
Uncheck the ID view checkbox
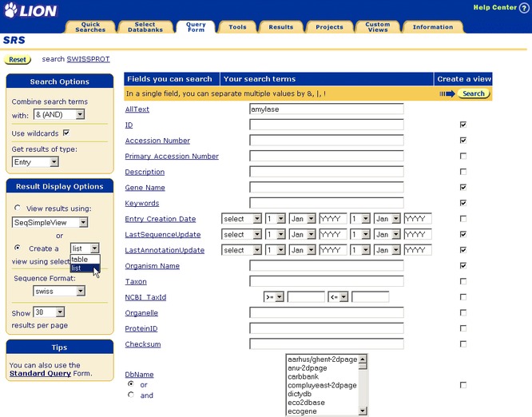(x=463, y=125)
